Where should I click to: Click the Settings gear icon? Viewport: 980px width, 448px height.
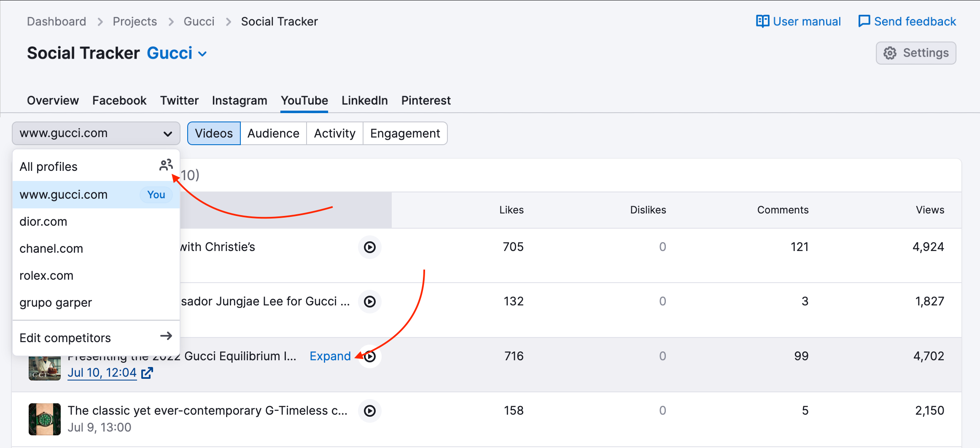[890, 53]
